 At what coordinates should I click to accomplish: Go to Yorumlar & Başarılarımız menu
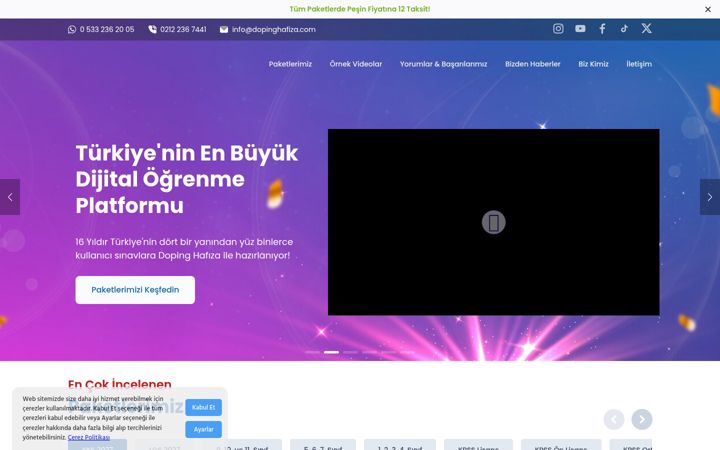point(443,64)
